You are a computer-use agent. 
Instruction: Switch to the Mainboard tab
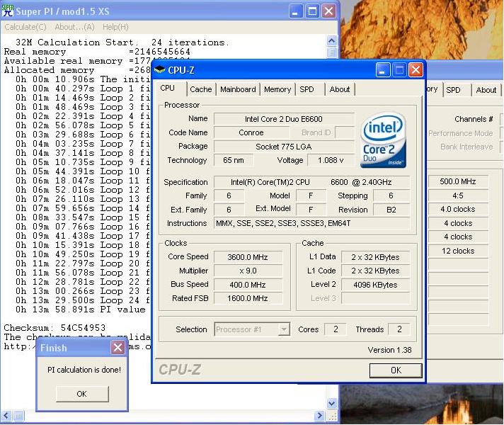point(238,89)
